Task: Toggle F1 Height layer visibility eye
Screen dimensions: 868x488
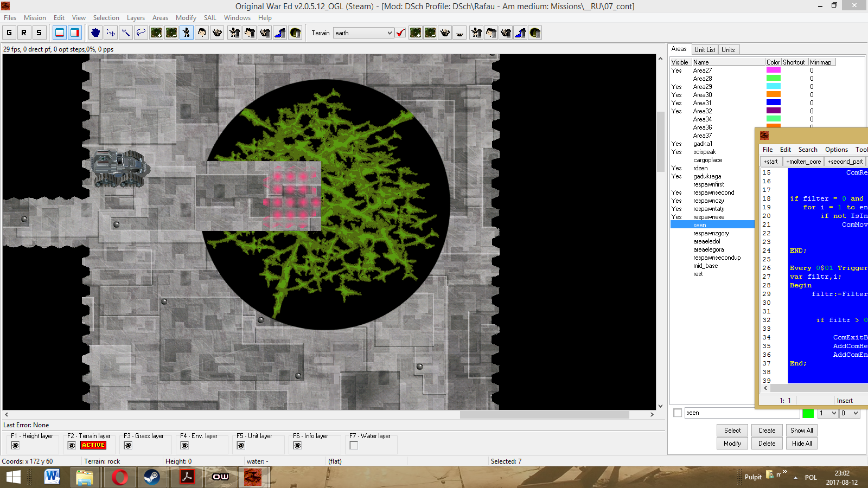Action: [x=15, y=446]
